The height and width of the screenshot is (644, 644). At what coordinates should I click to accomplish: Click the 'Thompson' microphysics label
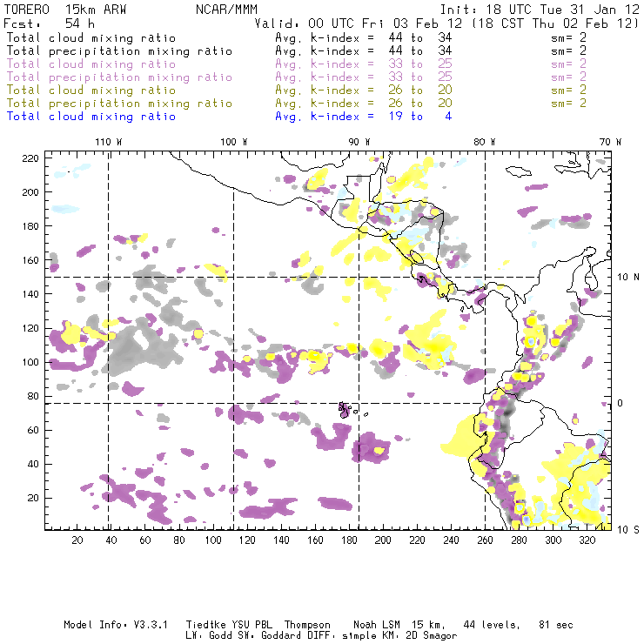[x=307, y=625]
